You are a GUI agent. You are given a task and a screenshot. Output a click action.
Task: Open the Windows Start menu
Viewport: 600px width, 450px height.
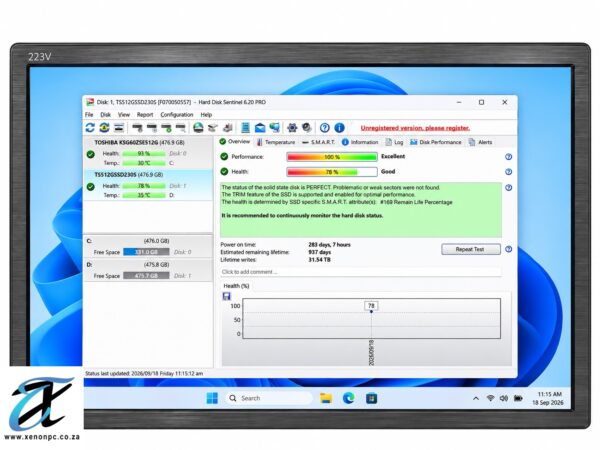[x=212, y=398]
